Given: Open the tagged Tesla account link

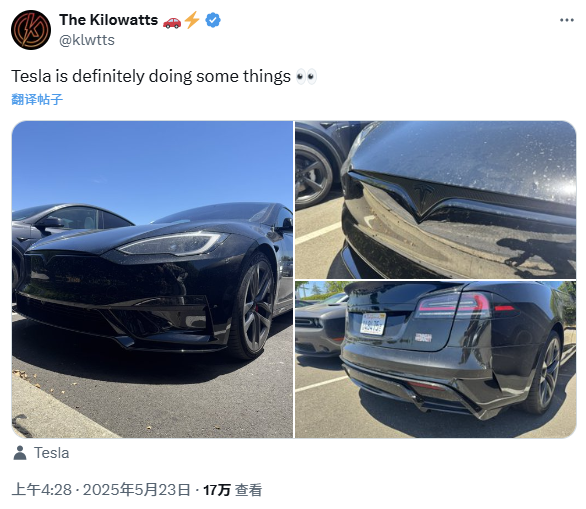Looking at the screenshot, I should (x=52, y=453).
